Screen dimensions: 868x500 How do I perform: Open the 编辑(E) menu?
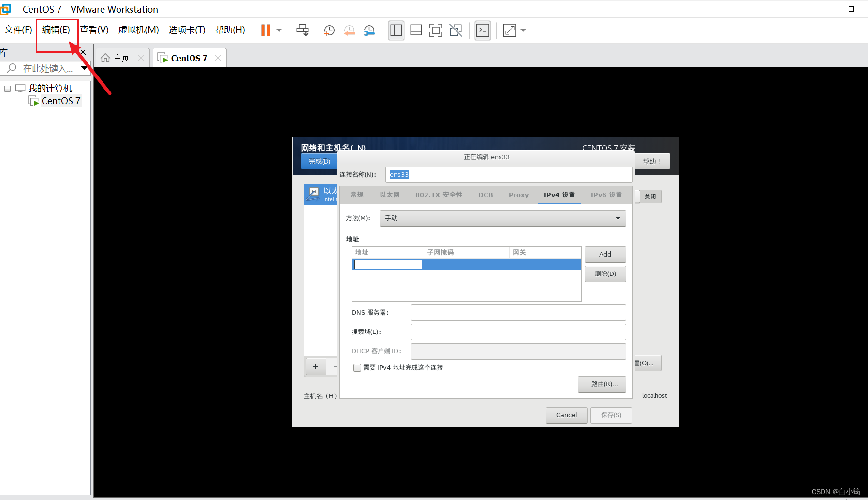pos(56,30)
